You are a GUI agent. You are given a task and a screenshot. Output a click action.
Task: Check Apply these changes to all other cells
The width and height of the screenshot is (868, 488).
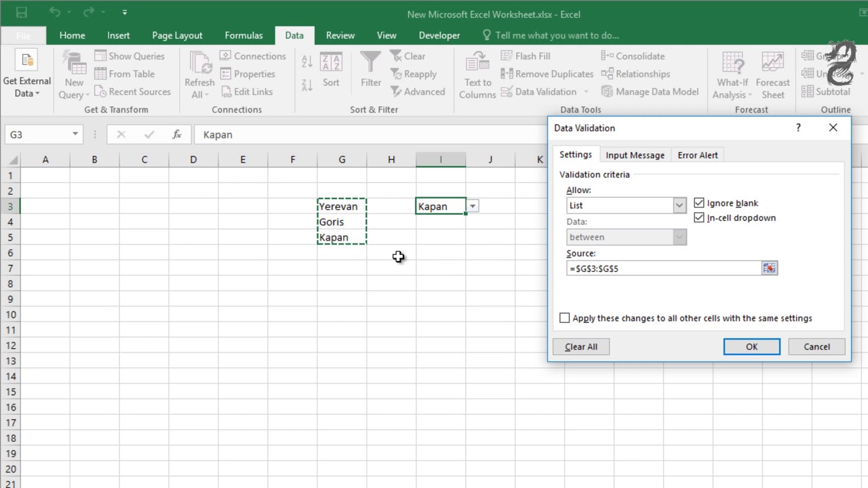pyautogui.click(x=564, y=318)
